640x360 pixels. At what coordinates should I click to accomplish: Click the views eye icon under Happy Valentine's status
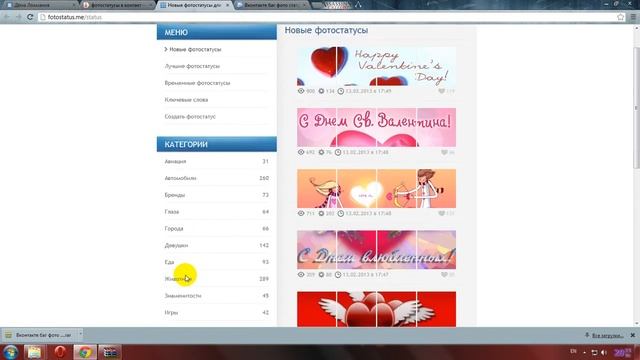tap(301, 91)
